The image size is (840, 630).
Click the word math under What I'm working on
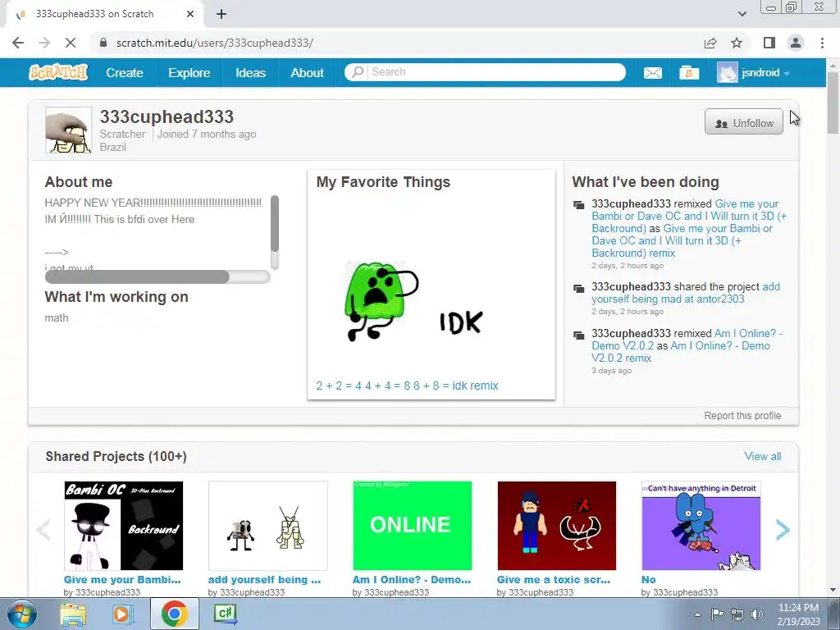point(57,317)
